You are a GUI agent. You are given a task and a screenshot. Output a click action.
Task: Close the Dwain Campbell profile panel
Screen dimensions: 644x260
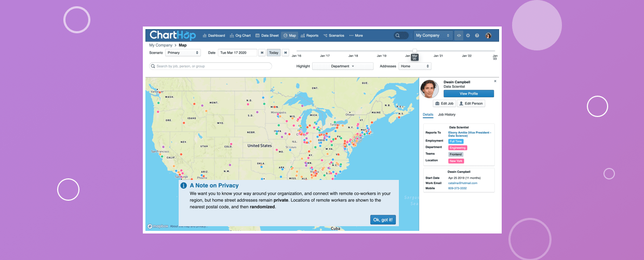495,81
